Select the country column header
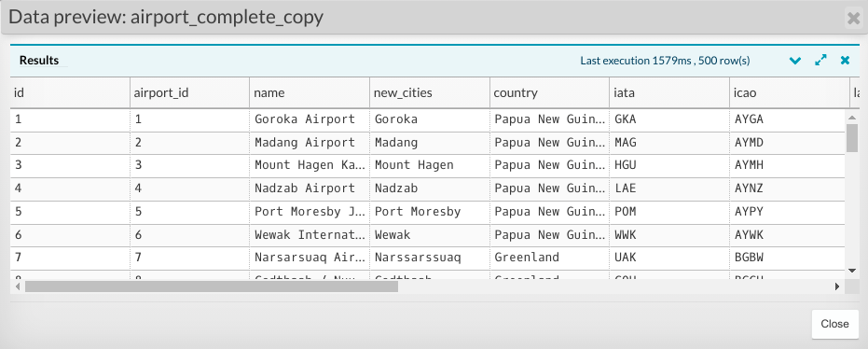868x349 pixels. pyautogui.click(x=550, y=92)
